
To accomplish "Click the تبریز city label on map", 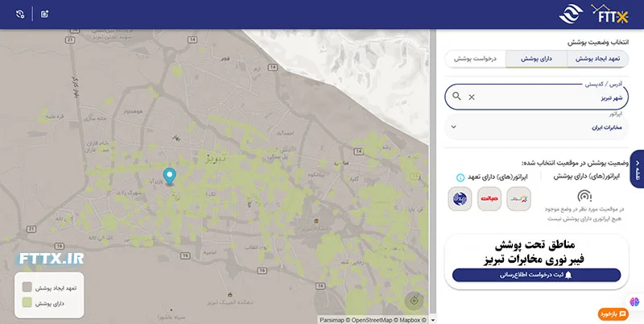I will pyautogui.click(x=217, y=157).
